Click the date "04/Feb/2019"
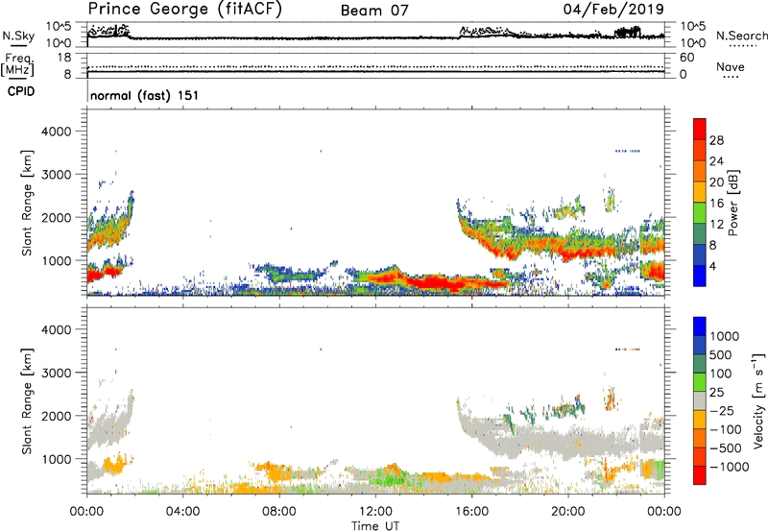 [x=613, y=9]
